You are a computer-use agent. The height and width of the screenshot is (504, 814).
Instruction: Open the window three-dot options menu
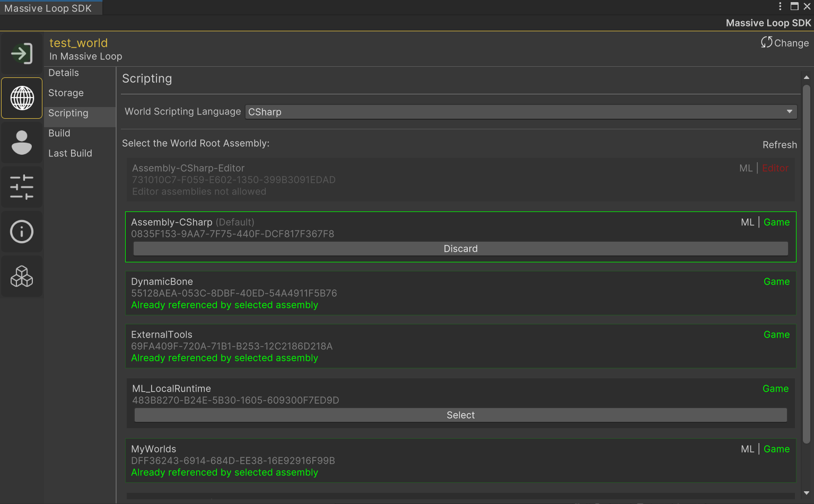(x=780, y=6)
